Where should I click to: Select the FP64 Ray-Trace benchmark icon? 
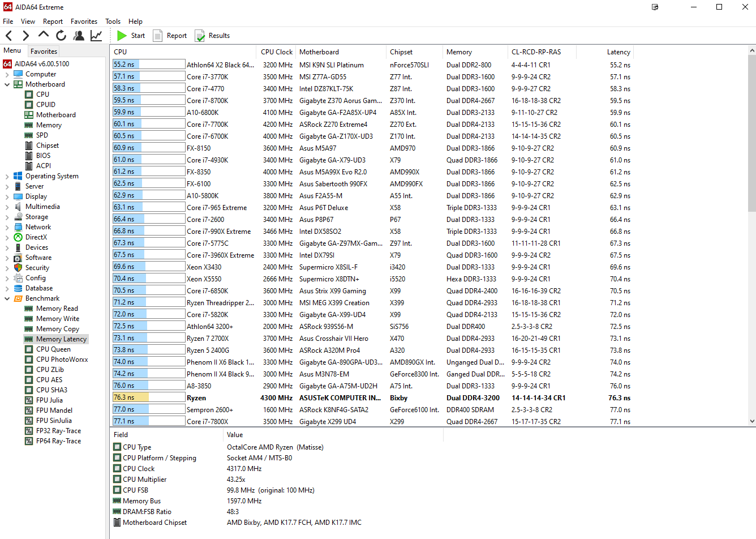coord(29,441)
